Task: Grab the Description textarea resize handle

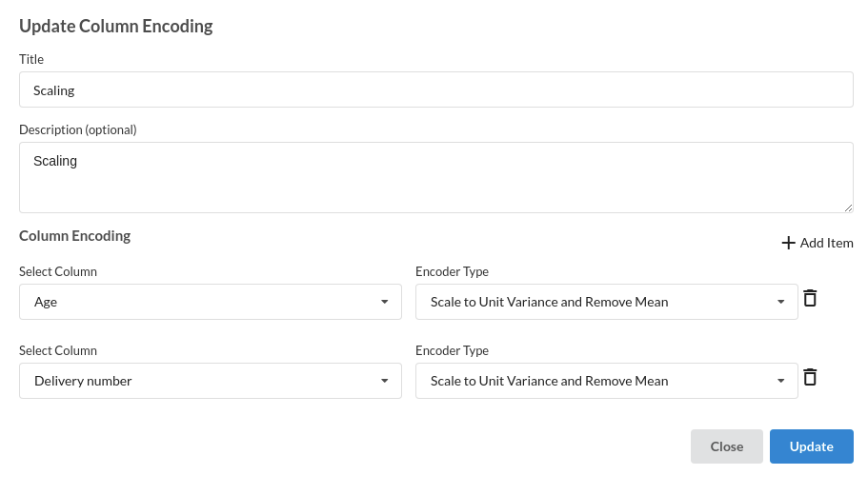Action: tap(848, 208)
